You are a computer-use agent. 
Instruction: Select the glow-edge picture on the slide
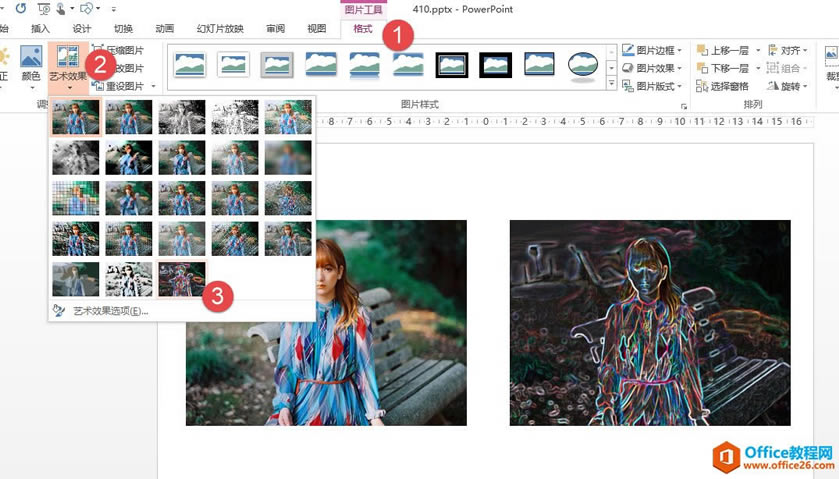649,322
